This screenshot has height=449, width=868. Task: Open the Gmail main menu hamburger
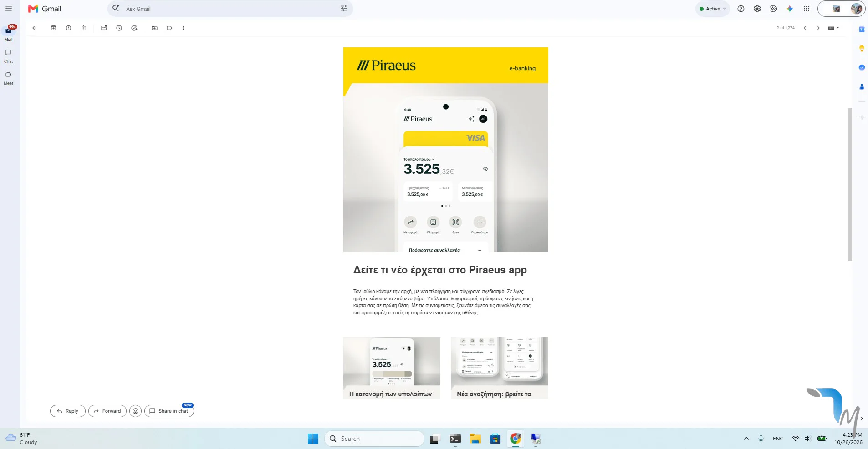pos(8,9)
